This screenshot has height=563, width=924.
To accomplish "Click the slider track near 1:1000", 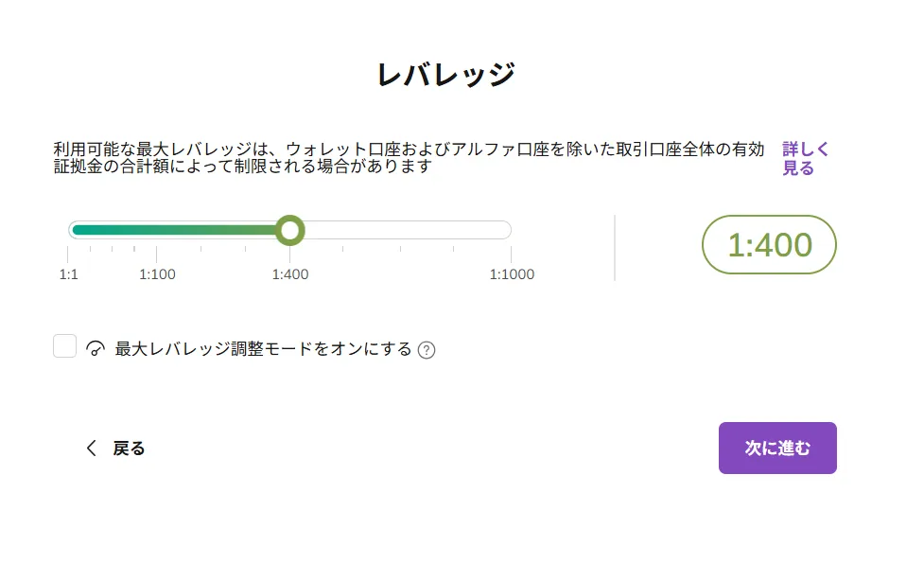I will point(492,230).
